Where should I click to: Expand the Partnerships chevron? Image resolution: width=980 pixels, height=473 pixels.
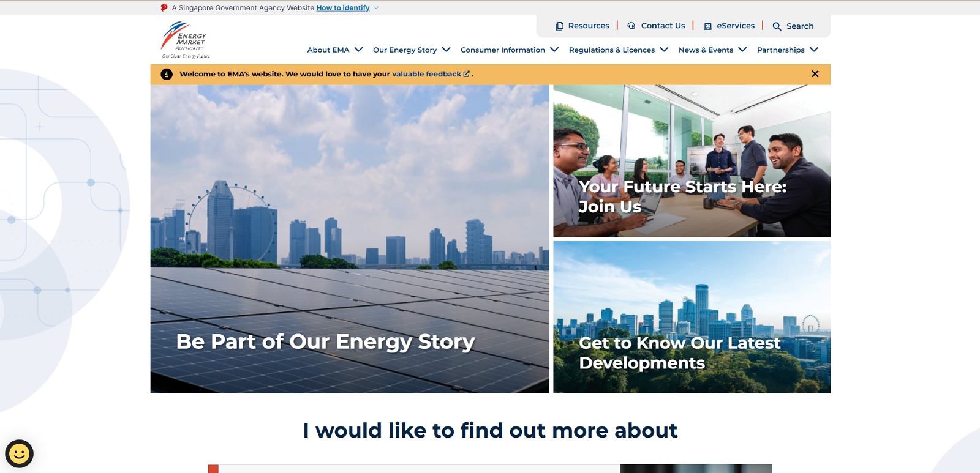(x=814, y=50)
